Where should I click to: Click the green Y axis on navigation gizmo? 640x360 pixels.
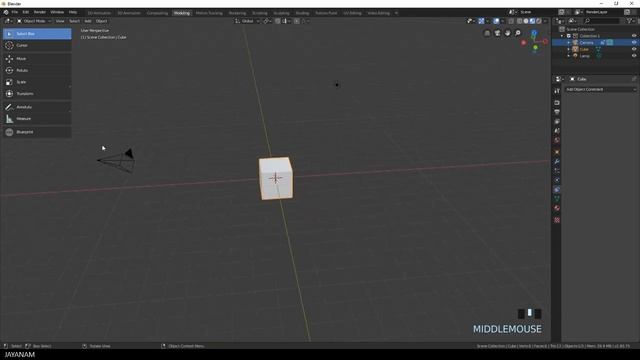point(536,48)
